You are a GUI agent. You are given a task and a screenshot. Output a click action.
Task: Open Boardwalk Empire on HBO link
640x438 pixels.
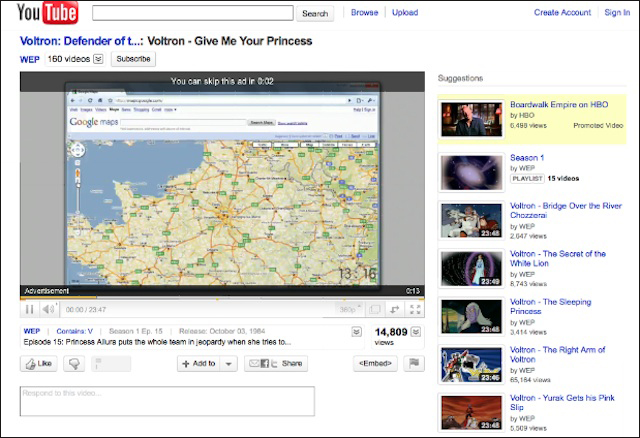click(559, 104)
